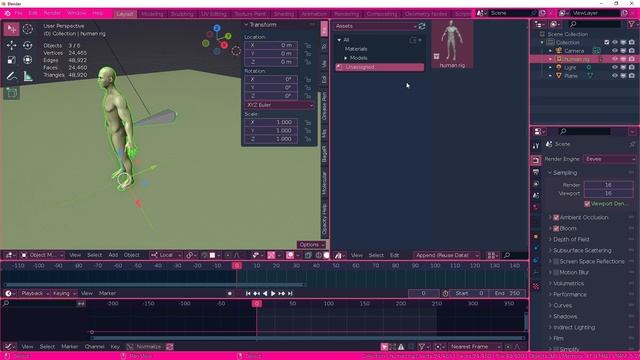Lock the Location X value

tap(307, 45)
